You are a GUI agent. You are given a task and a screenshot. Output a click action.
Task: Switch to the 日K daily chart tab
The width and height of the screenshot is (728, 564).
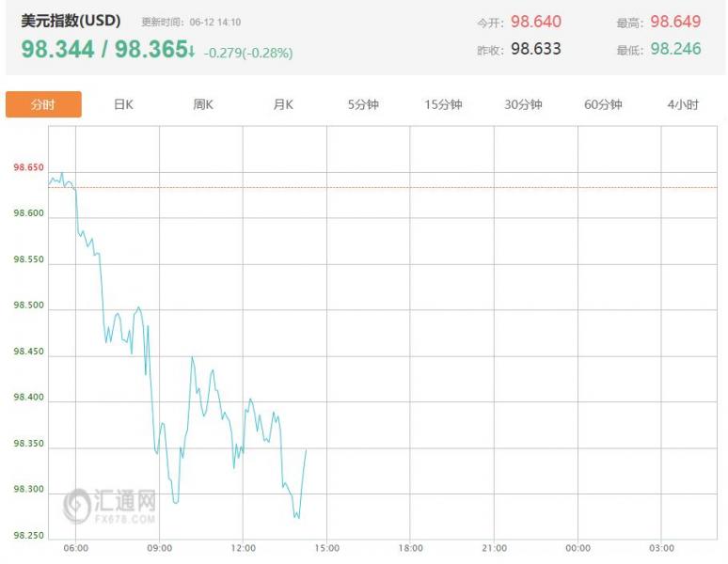pos(123,104)
